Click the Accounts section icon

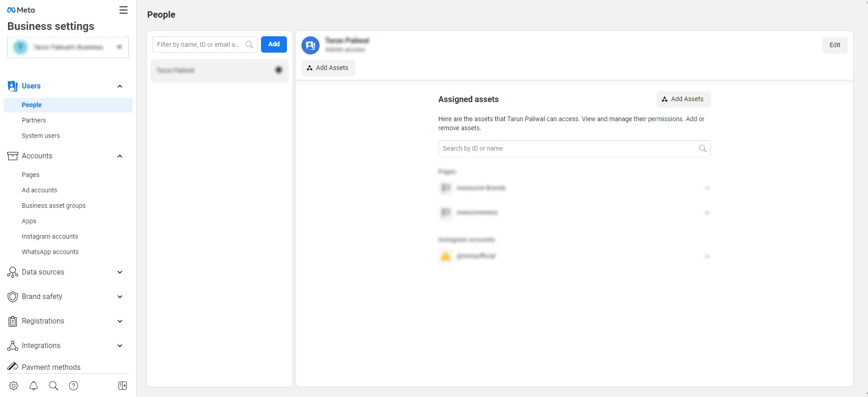pos(13,156)
